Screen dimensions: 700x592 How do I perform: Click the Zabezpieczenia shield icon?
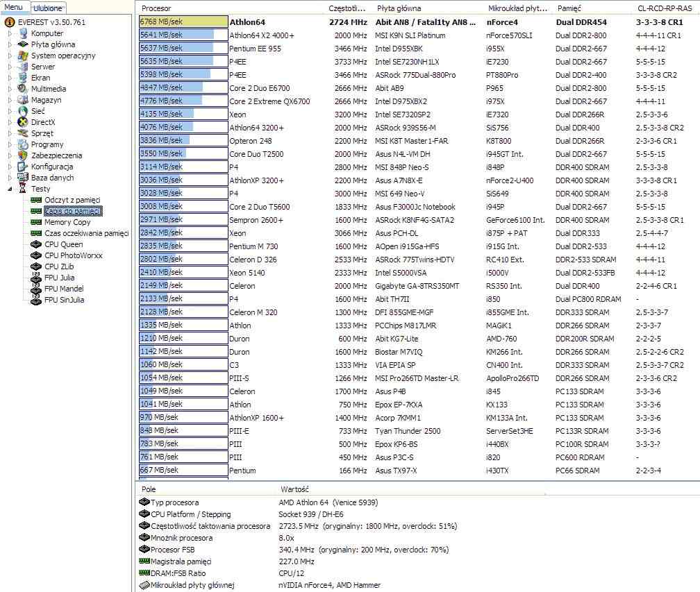23,155
